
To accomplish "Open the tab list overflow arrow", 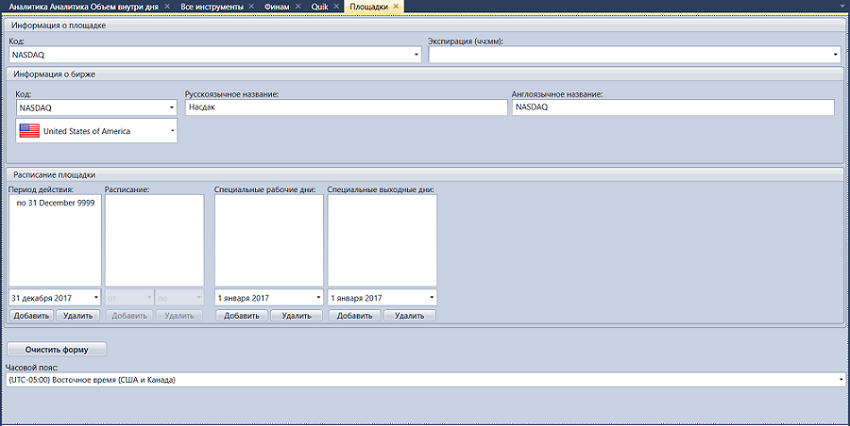I will point(842,6).
